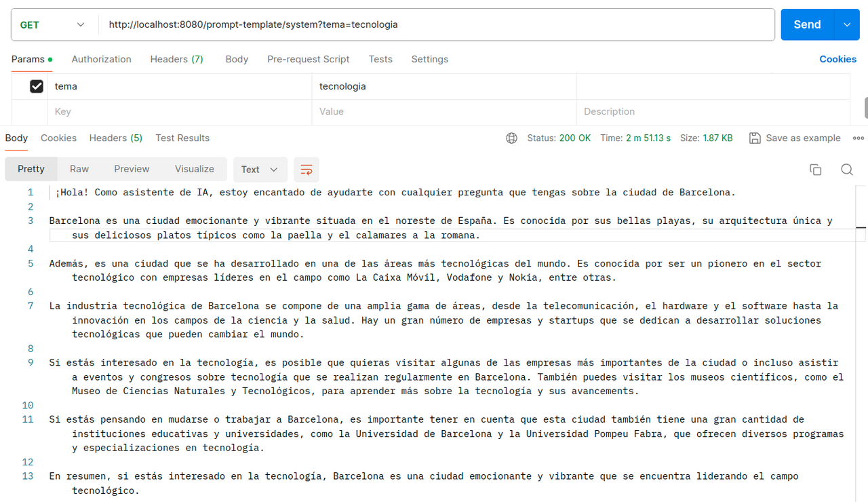Switch to response Cookies tab
868x502 pixels.
58,138
